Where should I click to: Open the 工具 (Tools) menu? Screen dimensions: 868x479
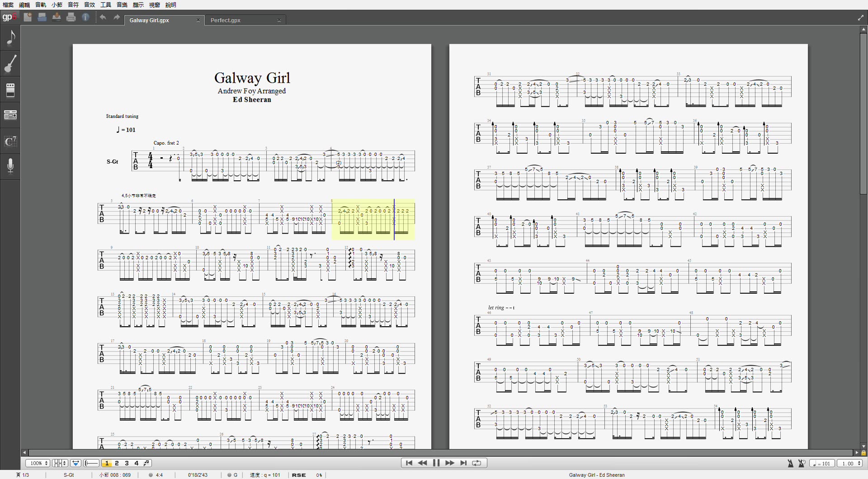(106, 5)
